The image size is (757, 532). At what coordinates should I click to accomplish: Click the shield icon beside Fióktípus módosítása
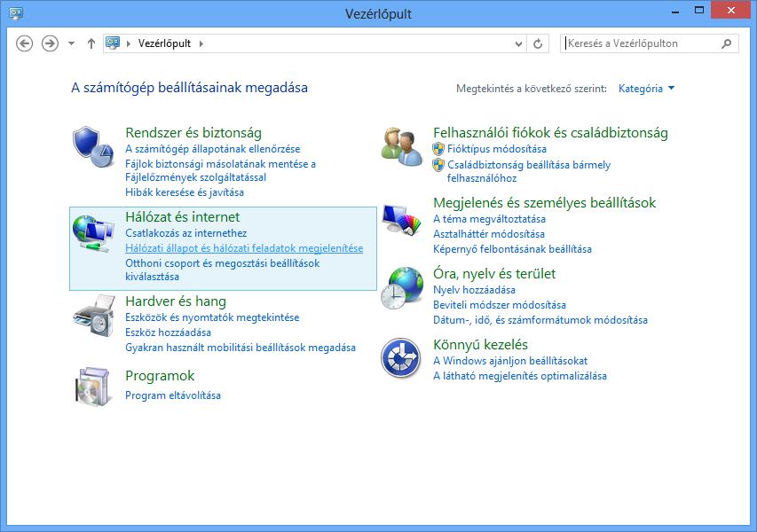tap(438, 149)
